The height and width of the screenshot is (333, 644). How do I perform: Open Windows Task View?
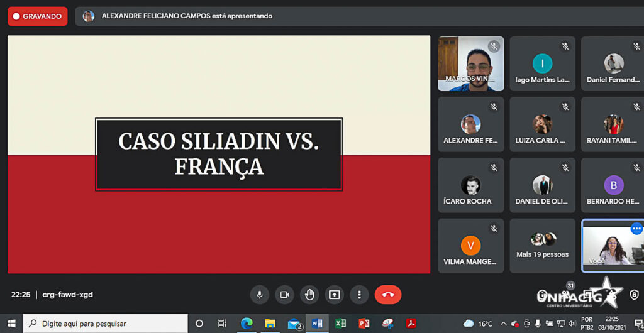pyautogui.click(x=222, y=324)
